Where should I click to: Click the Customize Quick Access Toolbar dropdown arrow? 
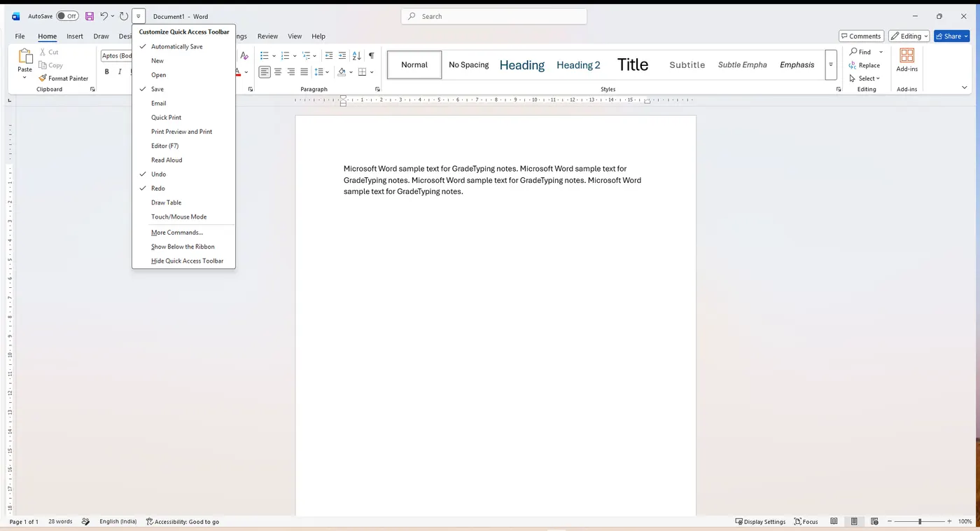(x=139, y=16)
